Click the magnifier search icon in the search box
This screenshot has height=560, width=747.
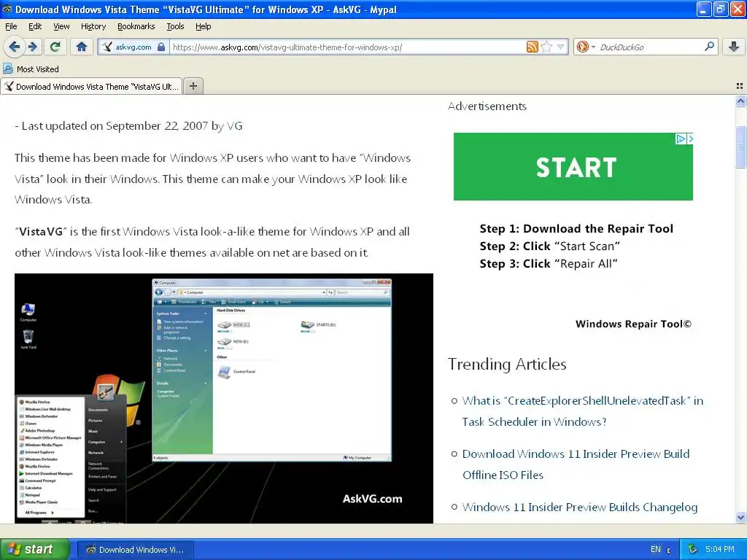(x=709, y=47)
